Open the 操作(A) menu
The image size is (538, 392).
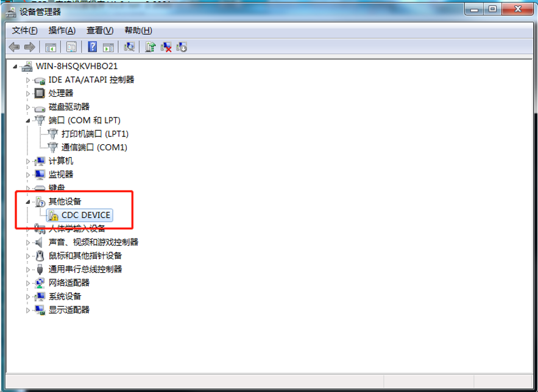click(x=62, y=30)
